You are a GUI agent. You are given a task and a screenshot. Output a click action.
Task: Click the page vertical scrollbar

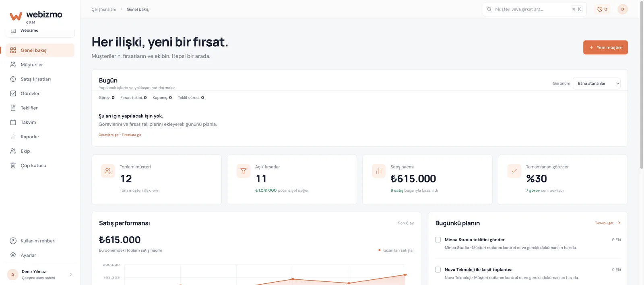tap(642, 84)
